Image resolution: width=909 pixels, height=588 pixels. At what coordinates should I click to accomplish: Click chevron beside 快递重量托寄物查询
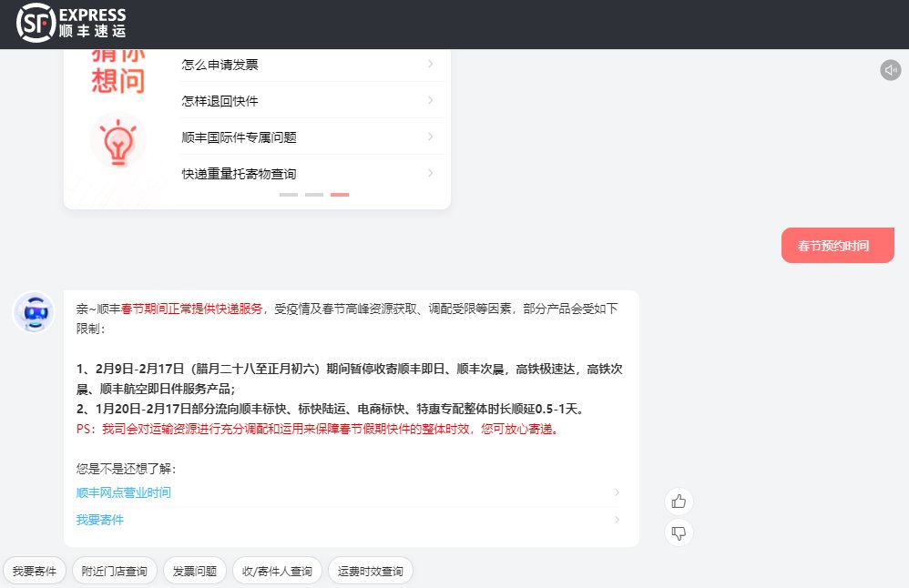pos(430,173)
